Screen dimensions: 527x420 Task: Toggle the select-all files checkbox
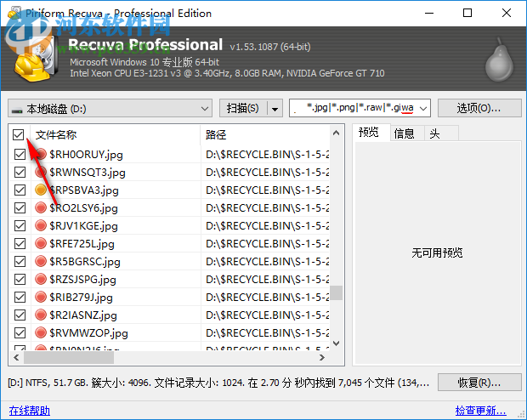[x=19, y=134]
